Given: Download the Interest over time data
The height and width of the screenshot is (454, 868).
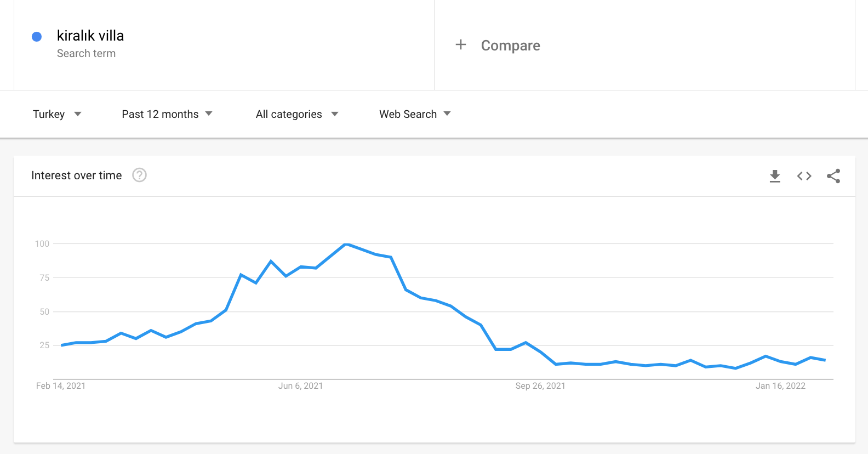Looking at the screenshot, I should tap(775, 176).
